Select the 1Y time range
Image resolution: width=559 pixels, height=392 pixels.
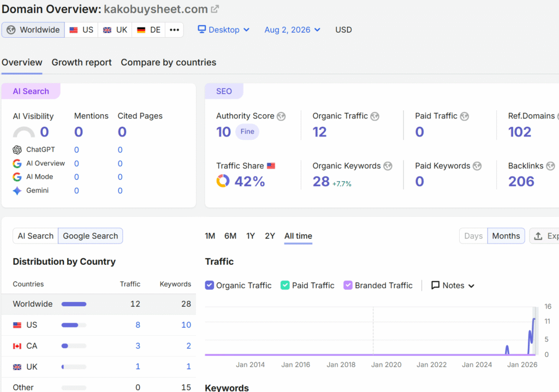pos(251,236)
